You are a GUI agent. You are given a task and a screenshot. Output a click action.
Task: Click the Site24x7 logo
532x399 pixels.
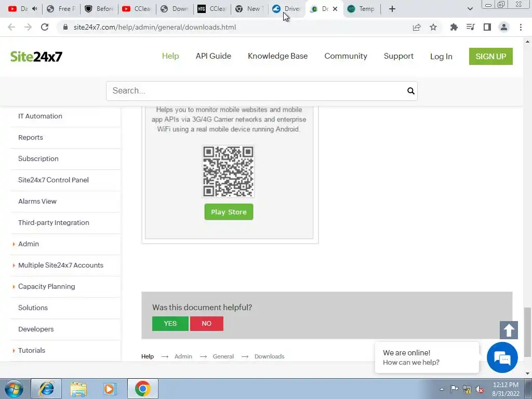click(36, 56)
